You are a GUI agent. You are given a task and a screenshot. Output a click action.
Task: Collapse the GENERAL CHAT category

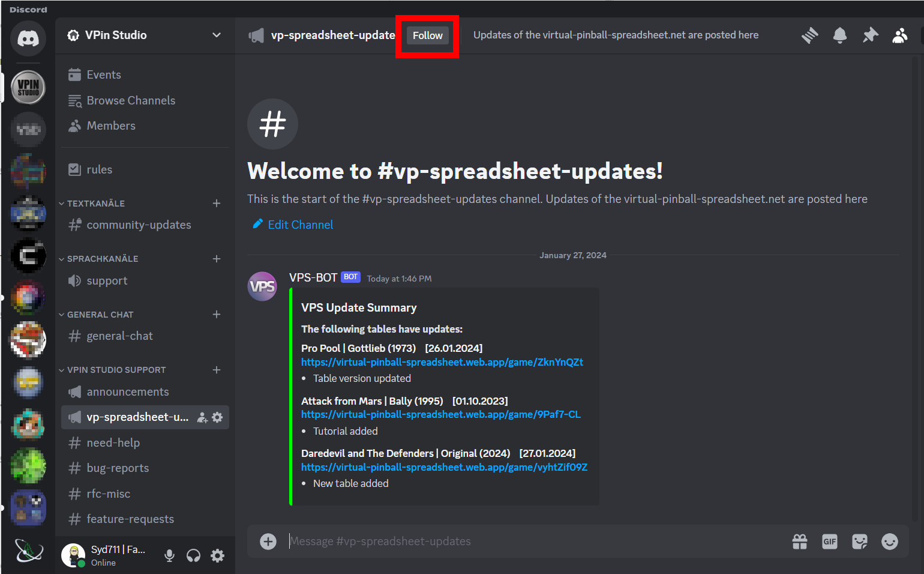(96, 315)
